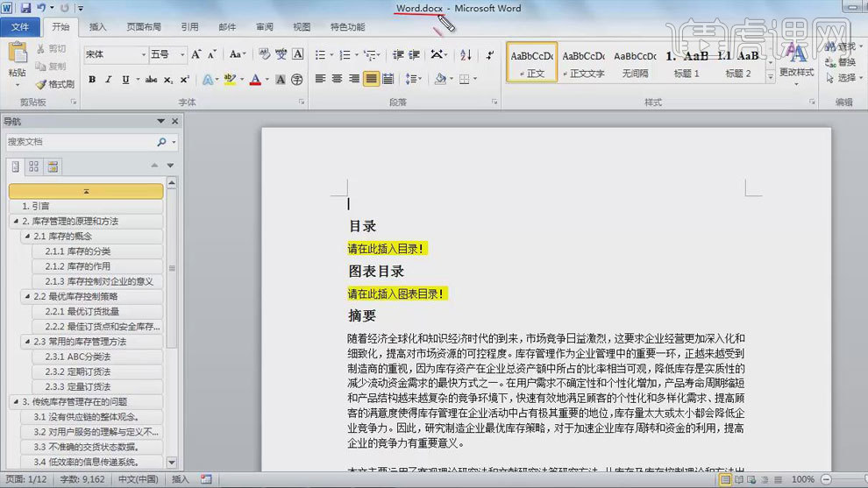Screen dimensions: 868x488
Task: Open the Change Case Aa dropdown
Action: tap(237, 54)
